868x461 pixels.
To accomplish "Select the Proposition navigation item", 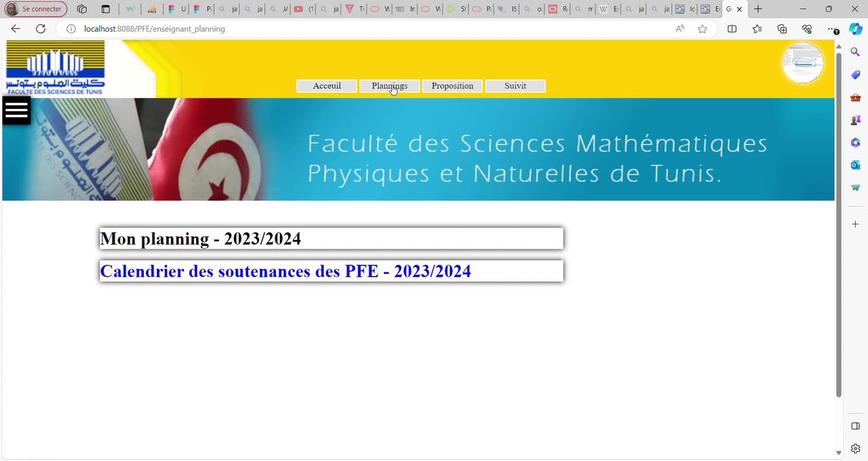I will (452, 85).
